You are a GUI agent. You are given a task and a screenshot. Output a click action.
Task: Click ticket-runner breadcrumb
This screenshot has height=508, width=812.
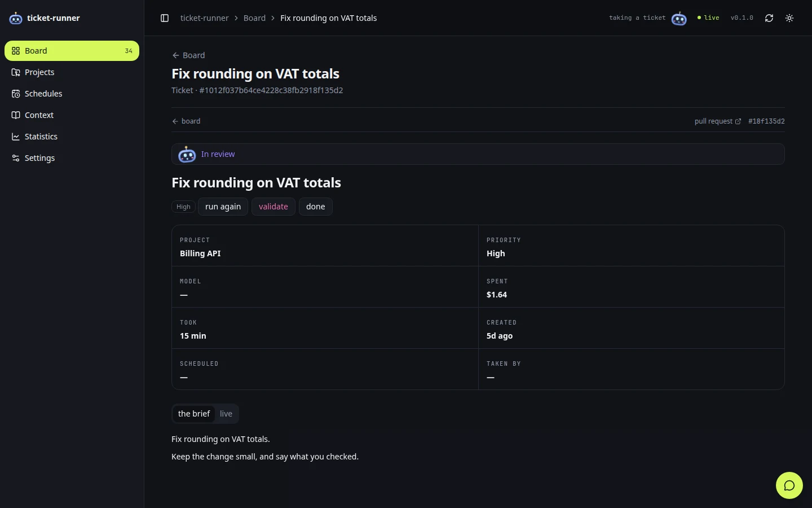point(204,18)
